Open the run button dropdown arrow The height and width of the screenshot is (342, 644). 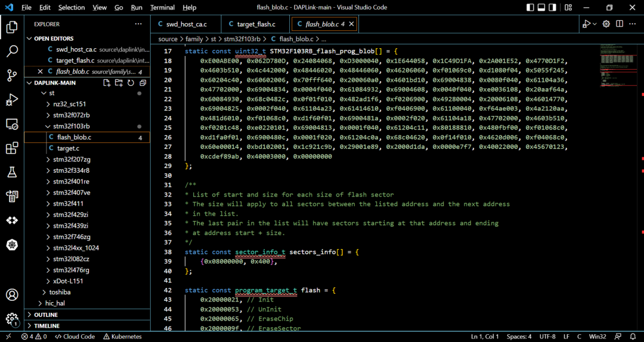tap(595, 24)
